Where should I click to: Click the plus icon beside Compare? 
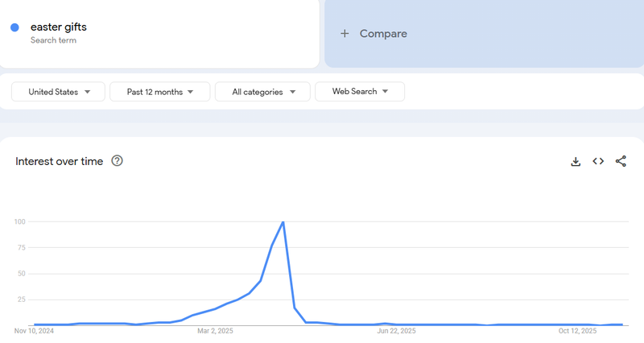point(345,34)
